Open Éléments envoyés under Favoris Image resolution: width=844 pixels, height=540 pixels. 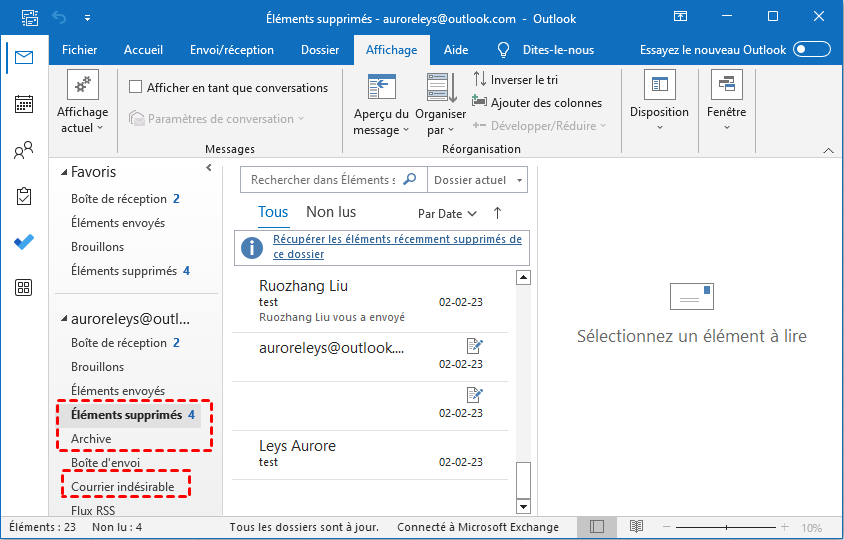point(118,223)
